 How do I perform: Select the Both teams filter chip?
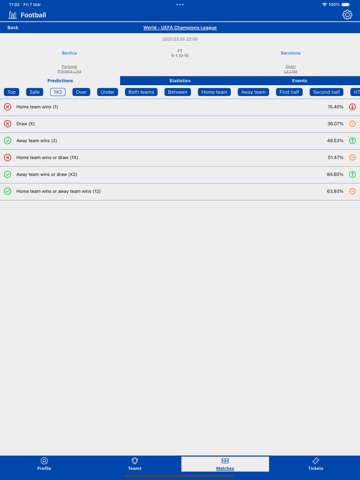point(141,92)
